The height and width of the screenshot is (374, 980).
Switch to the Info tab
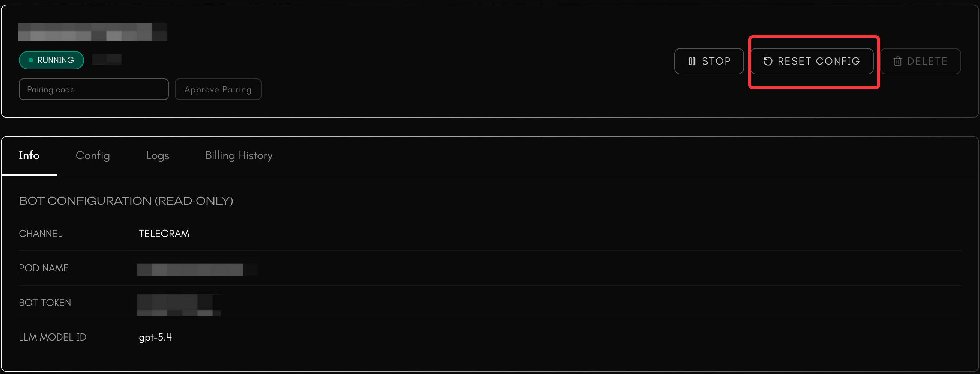[x=29, y=155]
